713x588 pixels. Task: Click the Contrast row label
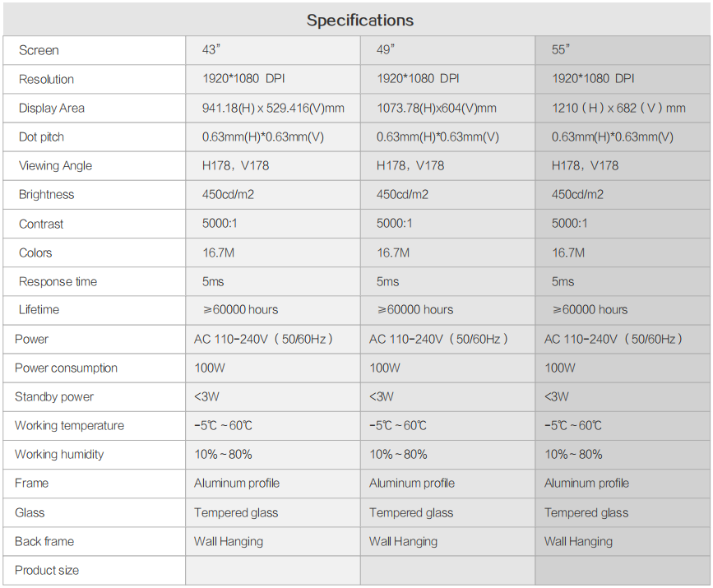tap(41, 224)
